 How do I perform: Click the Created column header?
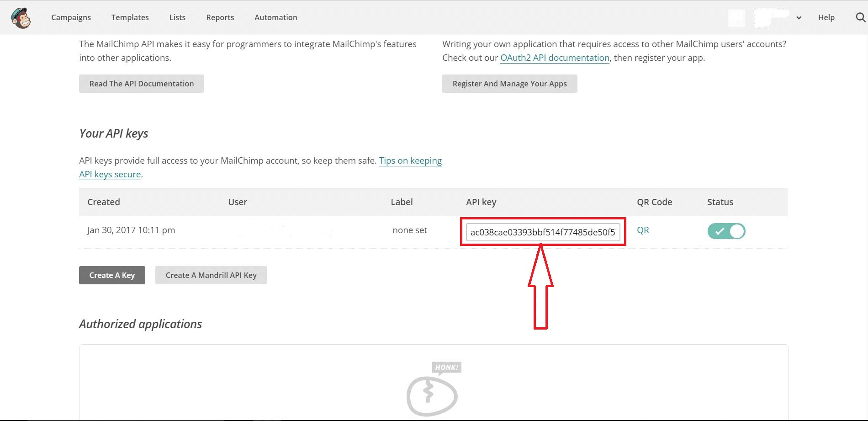click(104, 202)
